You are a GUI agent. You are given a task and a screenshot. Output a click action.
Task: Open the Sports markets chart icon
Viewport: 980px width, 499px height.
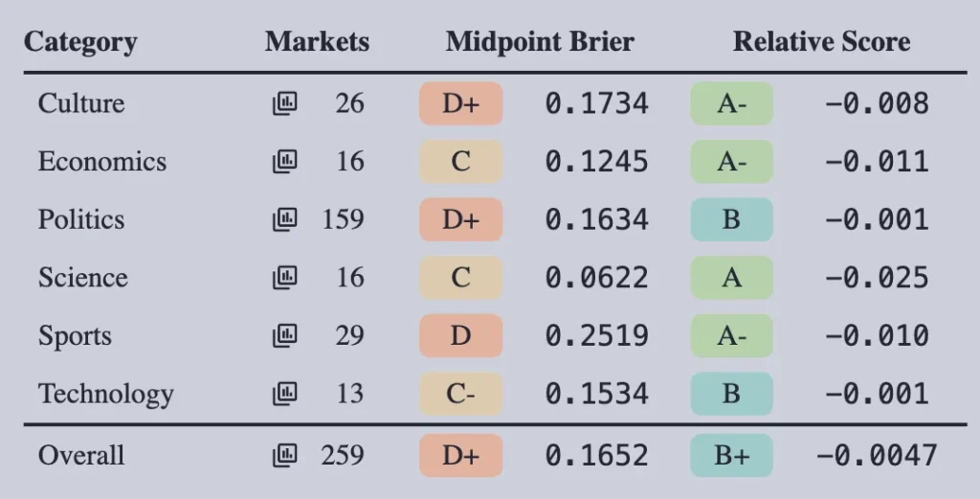(x=285, y=336)
